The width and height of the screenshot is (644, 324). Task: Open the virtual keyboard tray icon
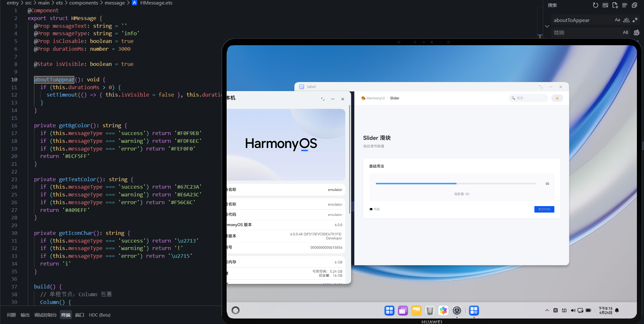pyautogui.click(x=564, y=310)
